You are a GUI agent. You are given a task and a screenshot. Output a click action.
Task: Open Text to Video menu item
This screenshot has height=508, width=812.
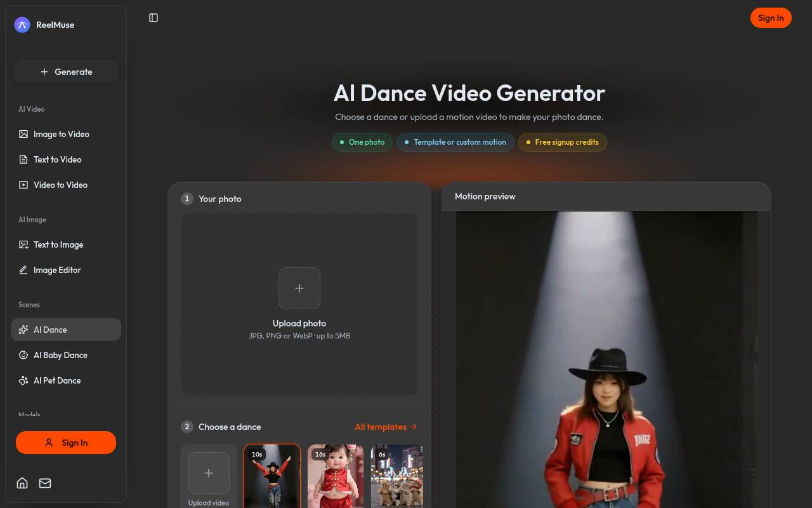point(66,159)
